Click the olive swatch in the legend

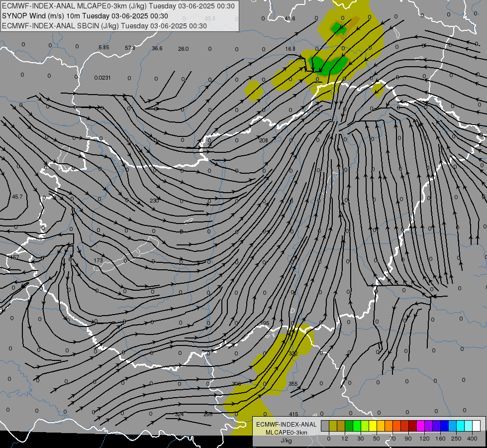[x=333, y=426]
